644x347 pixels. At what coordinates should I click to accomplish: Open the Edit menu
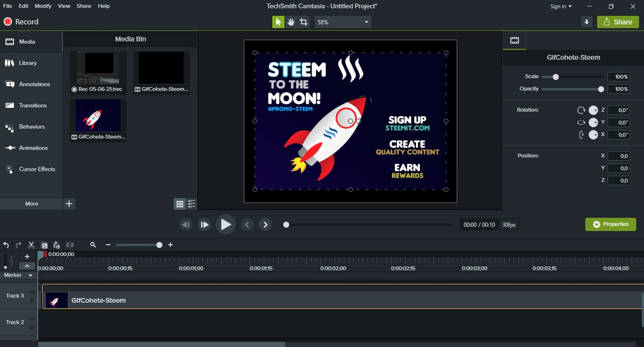pos(23,6)
